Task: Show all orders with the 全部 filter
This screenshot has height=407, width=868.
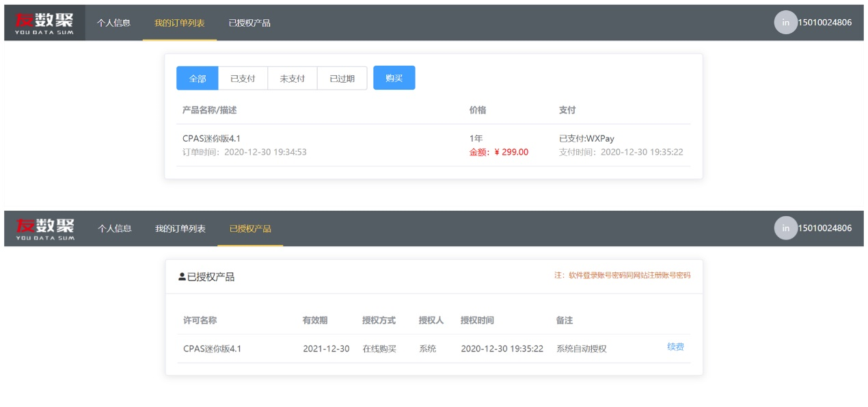Action: [198, 78]
